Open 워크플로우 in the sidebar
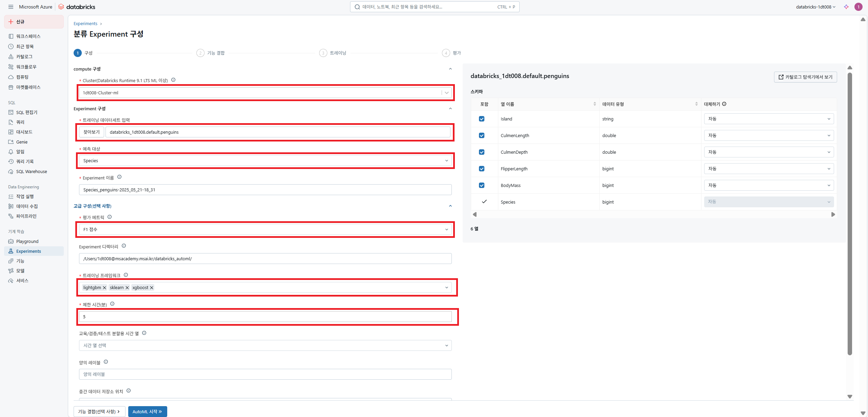The image size is (868, 417). click(34, 67)
